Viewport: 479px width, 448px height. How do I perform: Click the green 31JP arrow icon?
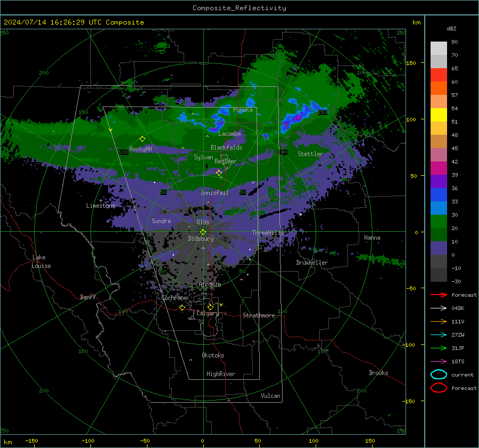439,348
